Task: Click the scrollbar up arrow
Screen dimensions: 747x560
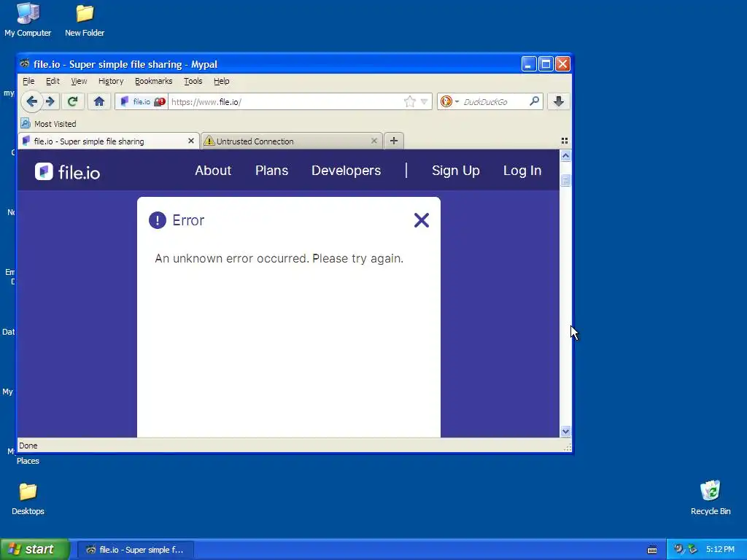Action: (x=565, y=156)
